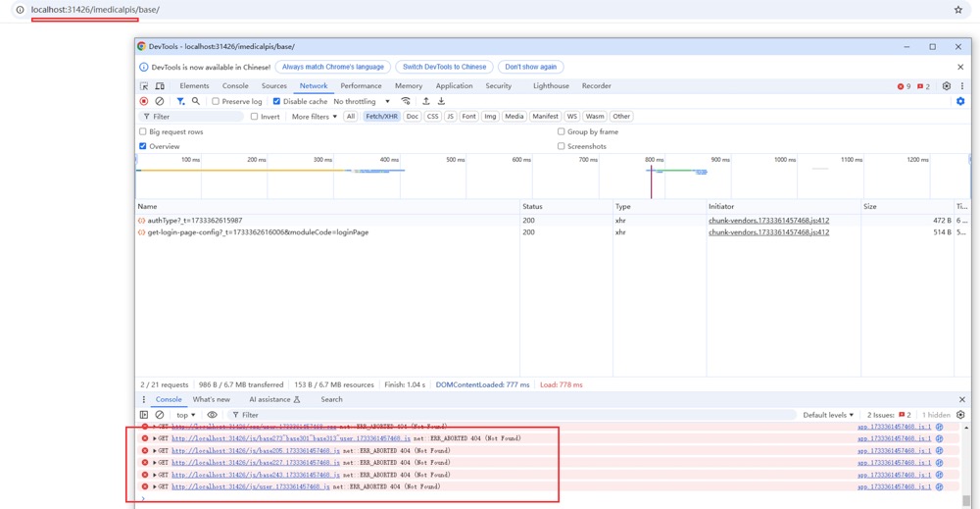Open the Sources panel tab
Image resolution: width=980 pixels, height=509 pixels.
pos(274,86)
